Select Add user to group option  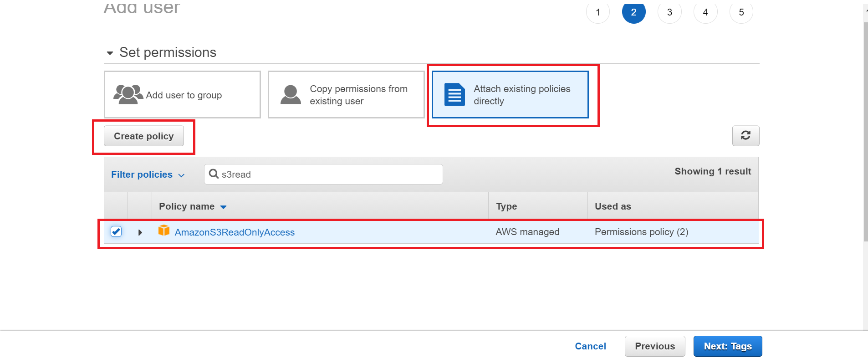tap(182, 95)
